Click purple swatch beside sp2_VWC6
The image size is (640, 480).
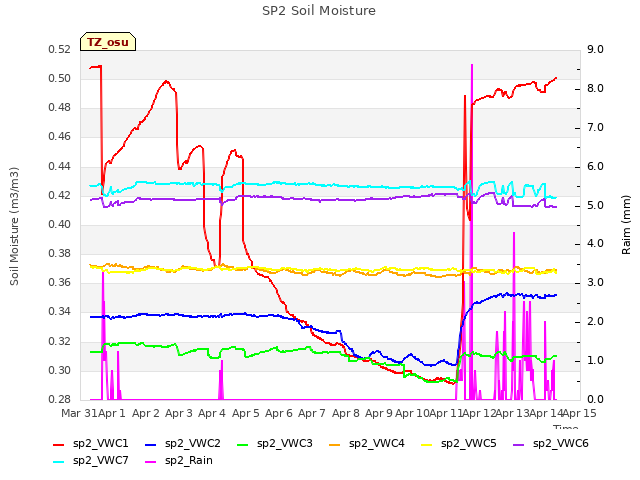[519, 444]
